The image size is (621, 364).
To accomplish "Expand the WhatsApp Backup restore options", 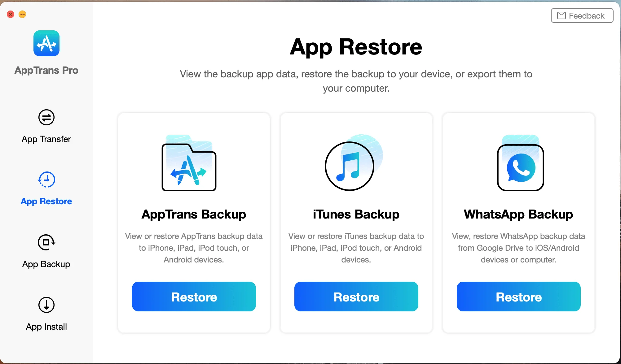I will (519, 297).
